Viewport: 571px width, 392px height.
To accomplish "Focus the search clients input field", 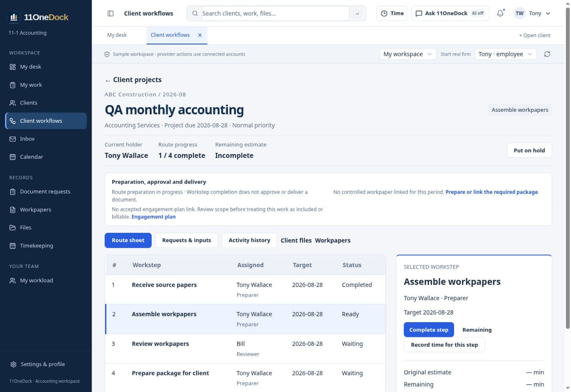I will pyautogui.click(x=275, y=14).
